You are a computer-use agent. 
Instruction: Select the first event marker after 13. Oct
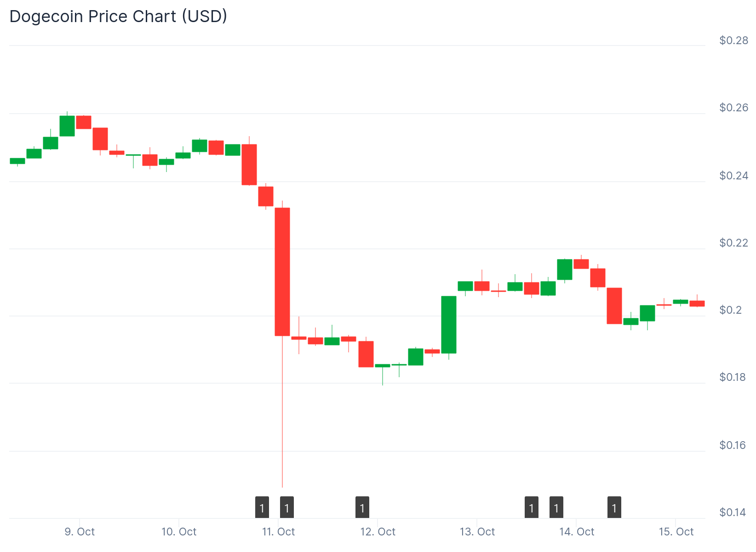click(532, 507)
